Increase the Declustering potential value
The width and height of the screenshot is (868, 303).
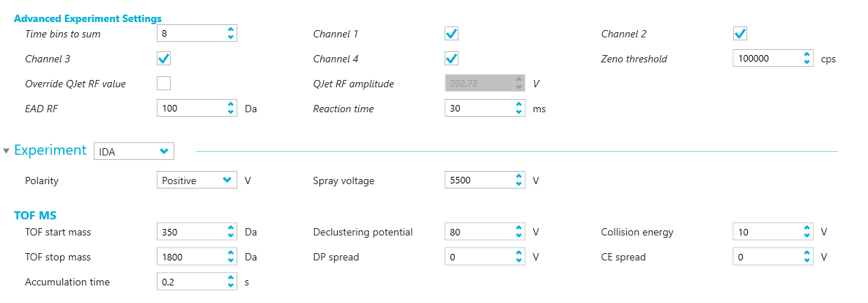pos(519,228)
